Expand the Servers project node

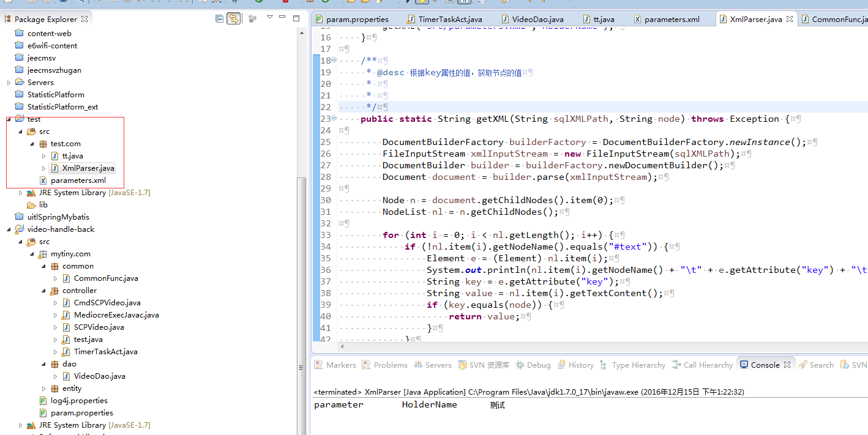point(9,83)
